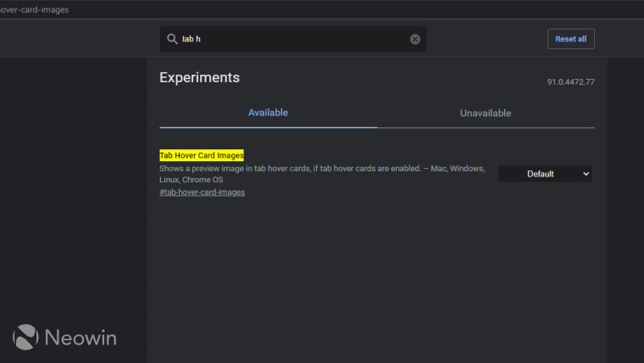This screenshot has width=644, height=363.
Task: Click the Reset all button
Action: (570, 39)
